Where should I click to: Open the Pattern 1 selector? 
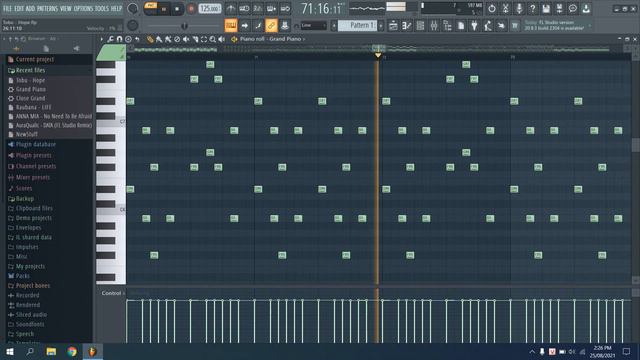click(358, 26)
